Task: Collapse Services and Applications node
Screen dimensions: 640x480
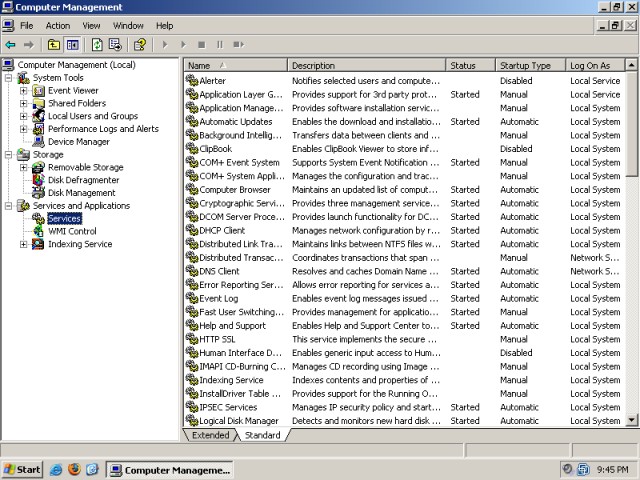Action: pos(9,206)
